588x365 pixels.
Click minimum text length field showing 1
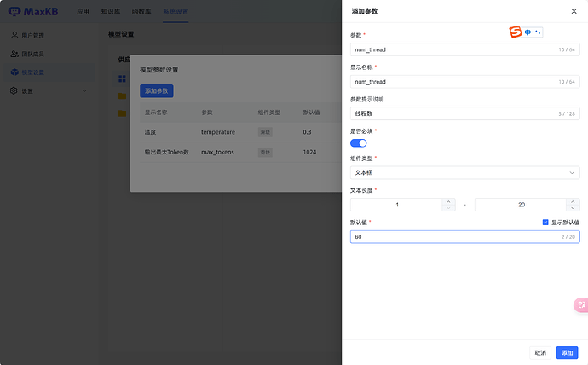397,205
